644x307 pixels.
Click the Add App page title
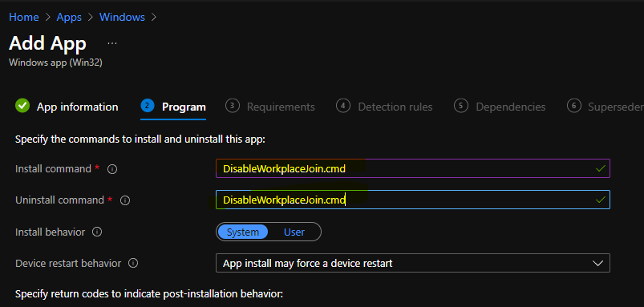pyautogui.click(x=47, y=43)
